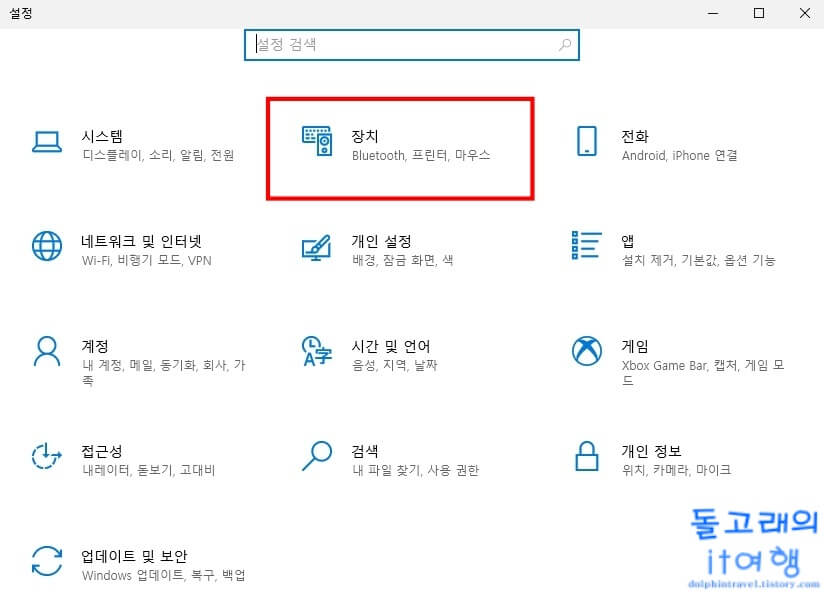Focus the 설정 검색 input field
This screenshot has width=824, height=603.
click(411, 45)
